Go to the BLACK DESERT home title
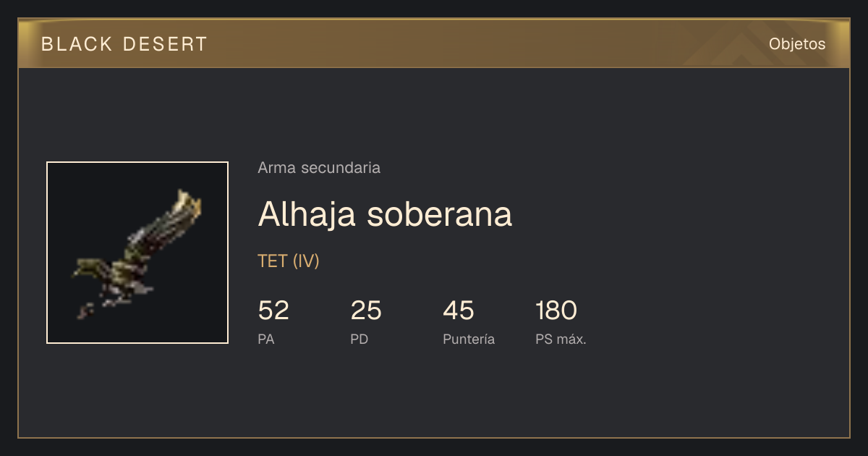The height and width of the screenshot is (456, 868). (x=124, y=44)
